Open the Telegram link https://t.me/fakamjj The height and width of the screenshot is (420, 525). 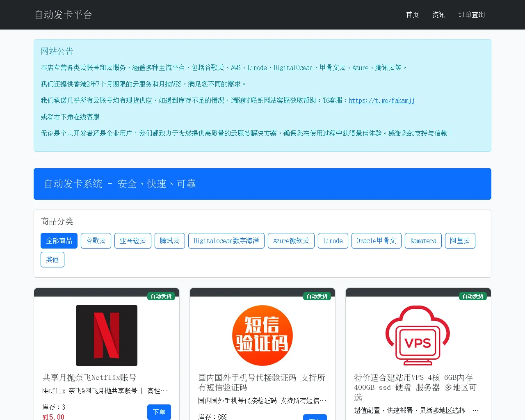point(382,100)
